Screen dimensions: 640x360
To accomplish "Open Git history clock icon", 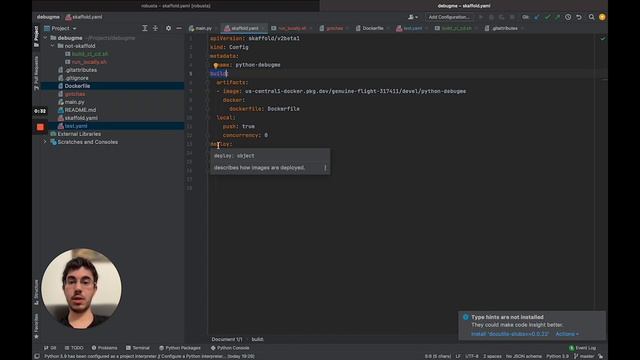I will pyautogui.click(x=568, y=17).
